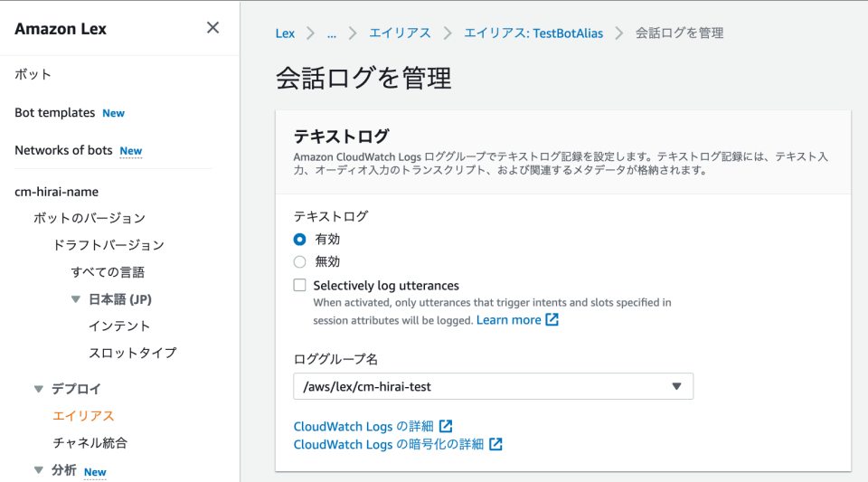
Task: Open CloudWatch Logs の詳細 link
Action: pos(363,426)
